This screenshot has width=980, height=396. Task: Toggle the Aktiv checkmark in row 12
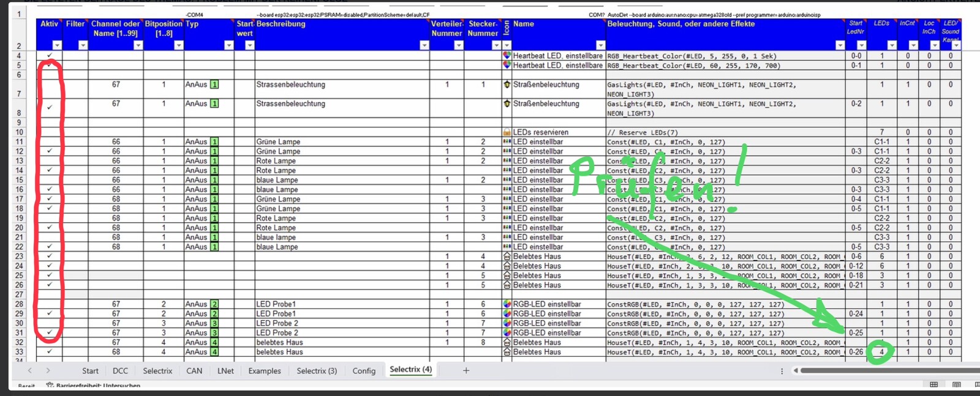coord(50,151)
